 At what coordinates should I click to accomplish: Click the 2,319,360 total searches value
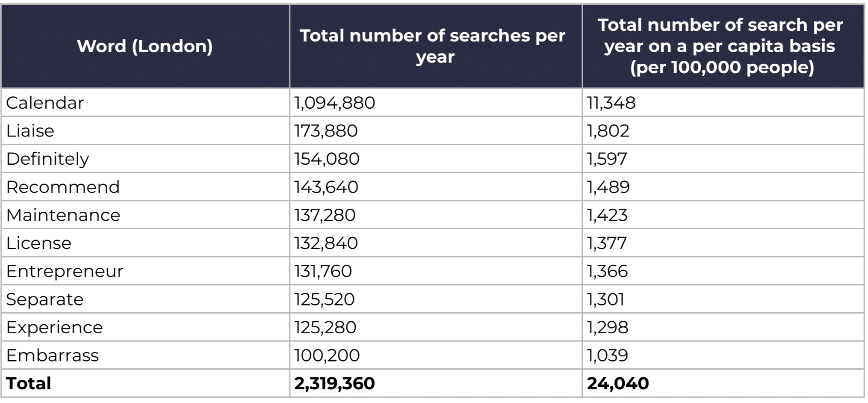coord(334,383)
